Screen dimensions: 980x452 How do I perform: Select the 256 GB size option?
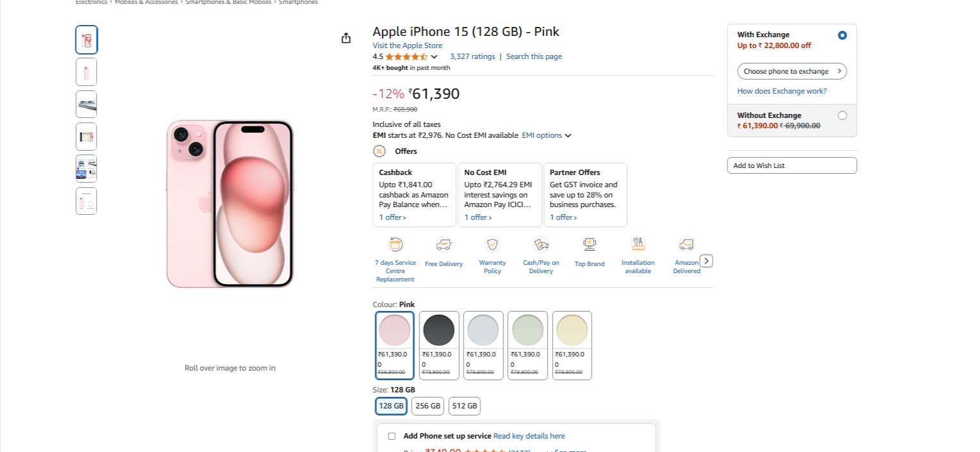point(428,406)
